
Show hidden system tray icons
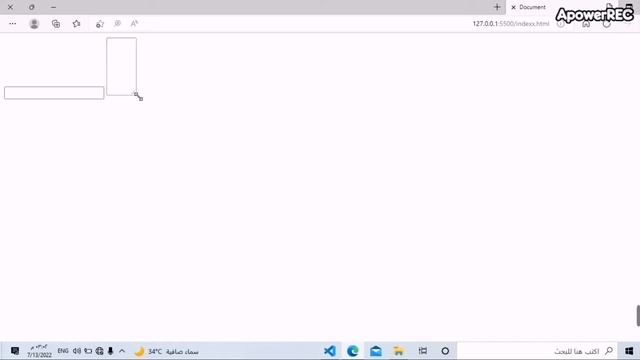click(122, 351)
